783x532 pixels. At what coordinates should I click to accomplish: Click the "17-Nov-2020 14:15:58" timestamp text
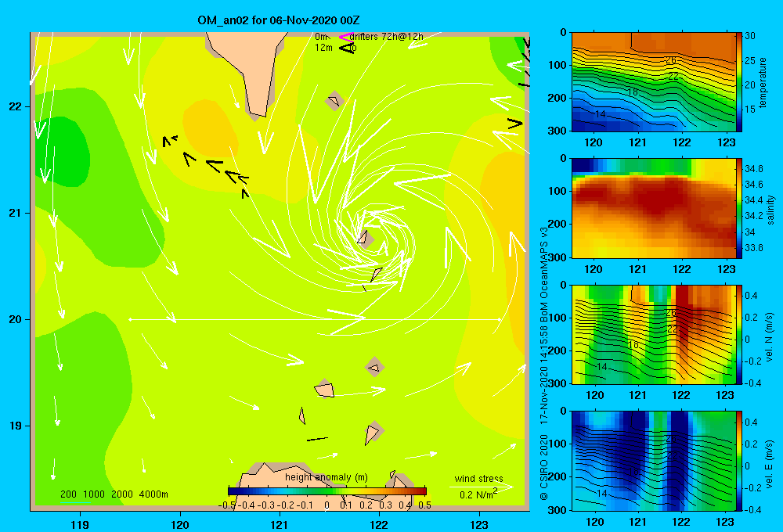pos(544,376)
